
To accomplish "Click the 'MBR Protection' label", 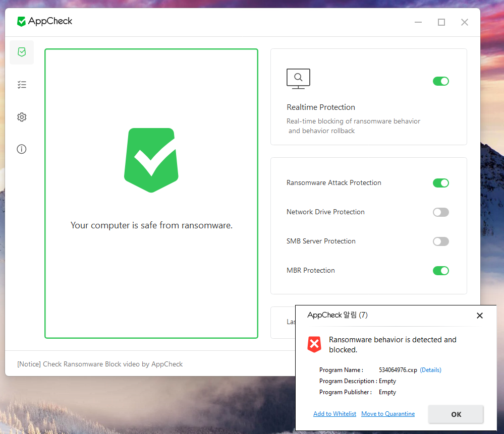I will tap(310, 271).
